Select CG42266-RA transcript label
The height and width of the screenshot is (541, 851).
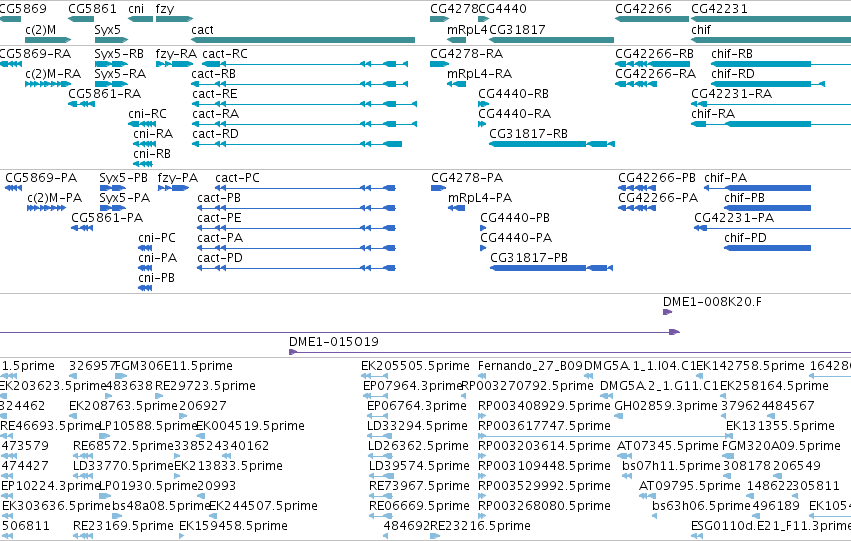(x=656, y=74)
